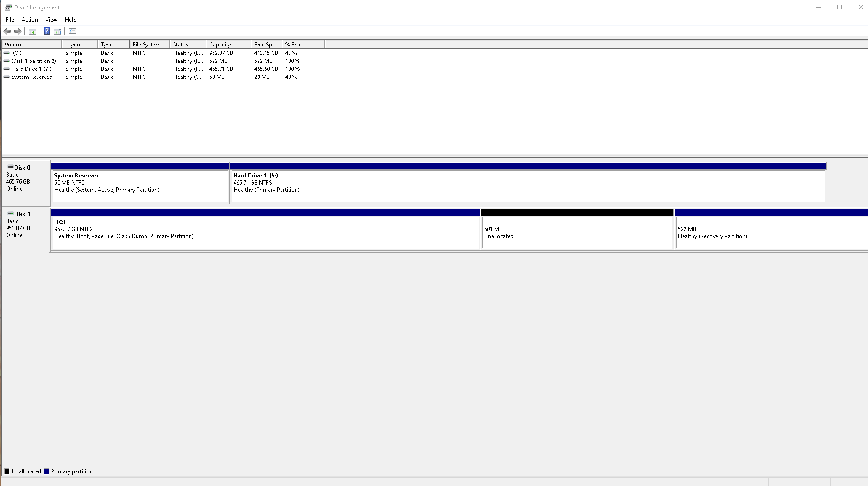The image size is (868, 486).
Task: Click the black Unallocated legend swatch
Action: point(7,471)
